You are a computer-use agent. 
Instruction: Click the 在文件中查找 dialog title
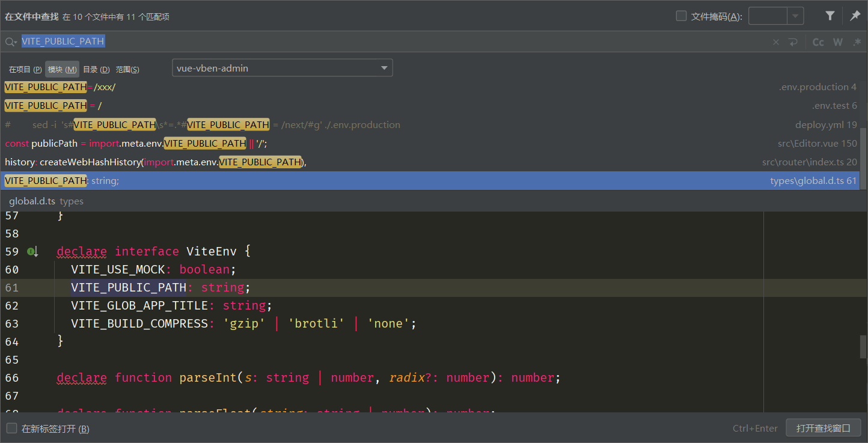pos(31,17)
